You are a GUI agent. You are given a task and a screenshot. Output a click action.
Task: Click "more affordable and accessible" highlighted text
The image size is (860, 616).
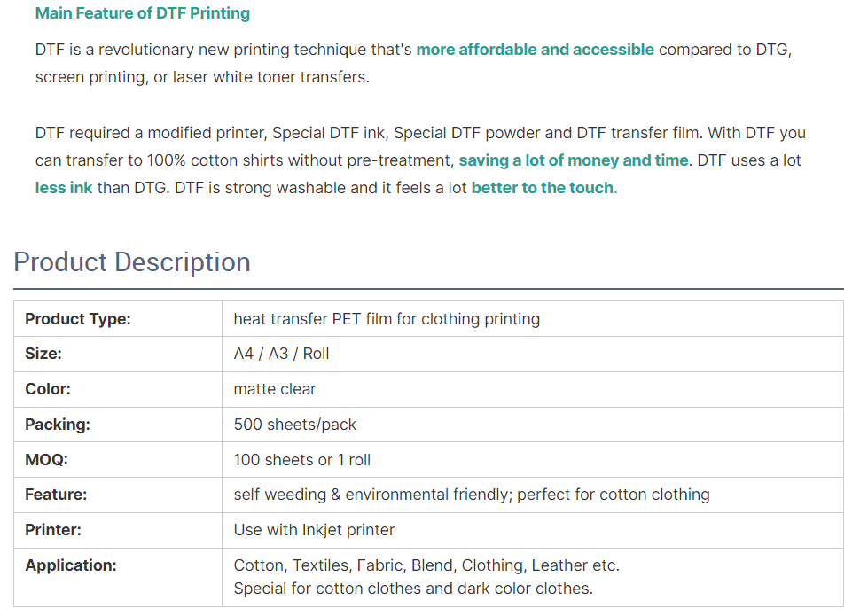pyautogui.click(x=535, y=50)
